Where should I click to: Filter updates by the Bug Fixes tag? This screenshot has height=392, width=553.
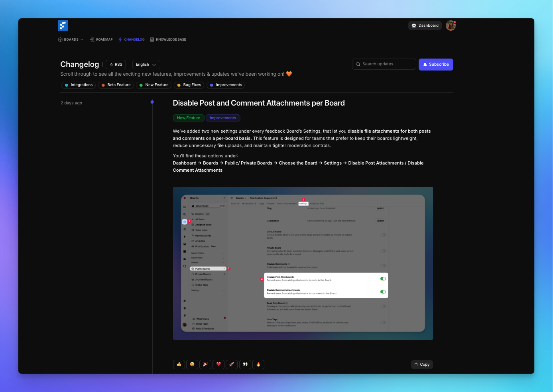tap(189, 85)
